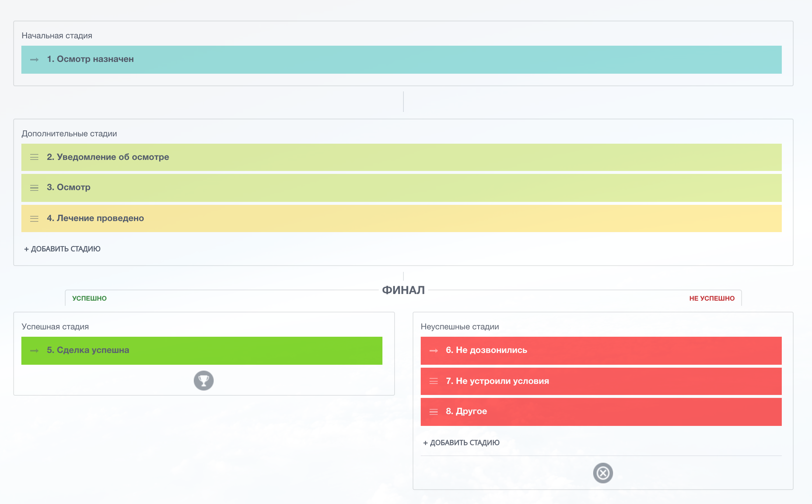This screenshot has width=812, height=504.
Task: Click the red Не дозвонились stage title
Action: [486, 350]
